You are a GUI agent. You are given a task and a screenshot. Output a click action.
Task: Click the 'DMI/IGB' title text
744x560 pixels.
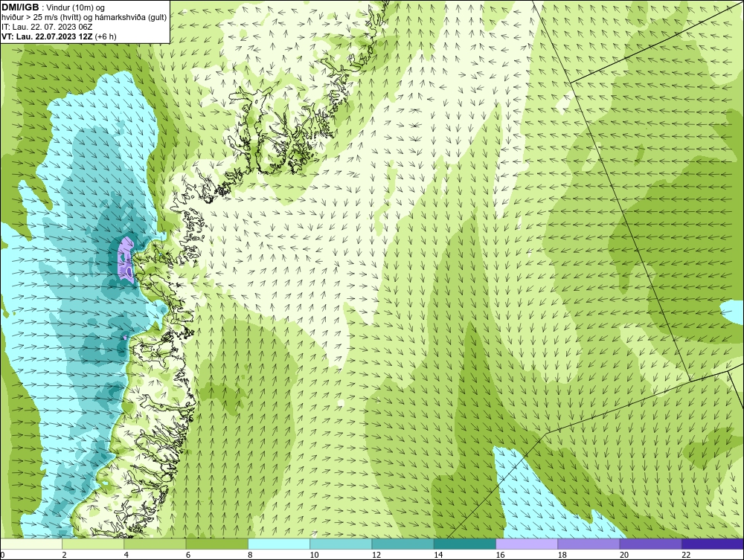tap(20, 7)
